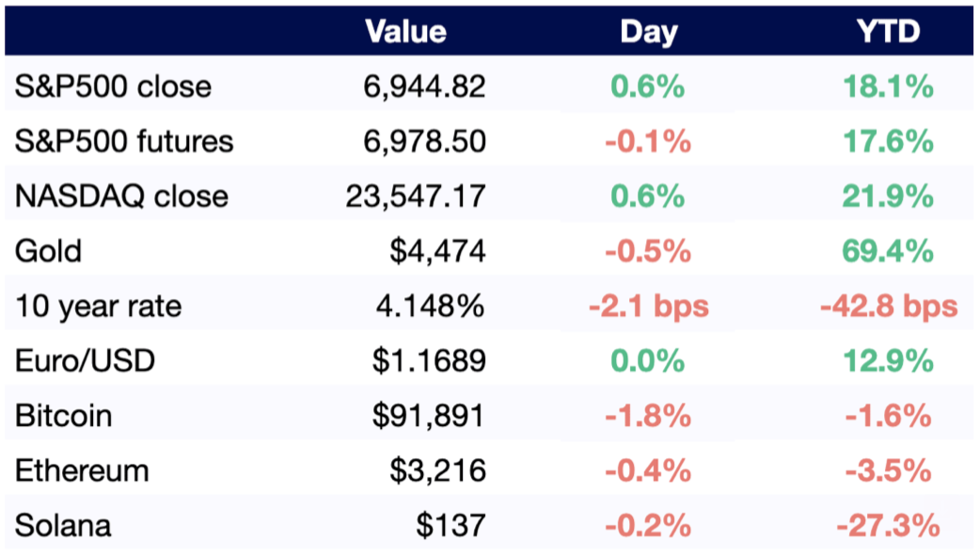
Task: Click the YTD column header
Action: coord(888,33)
